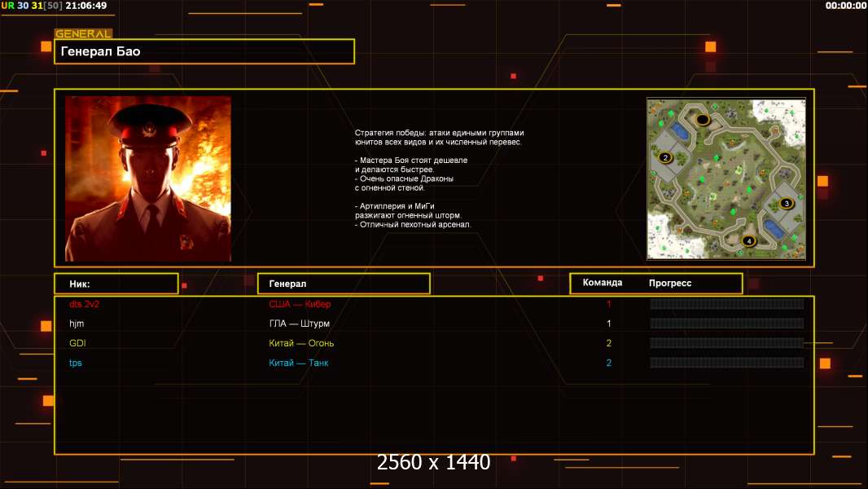Select player 'tps' nickname
Viewport: 868px width, 489px height.
(75, 363)
